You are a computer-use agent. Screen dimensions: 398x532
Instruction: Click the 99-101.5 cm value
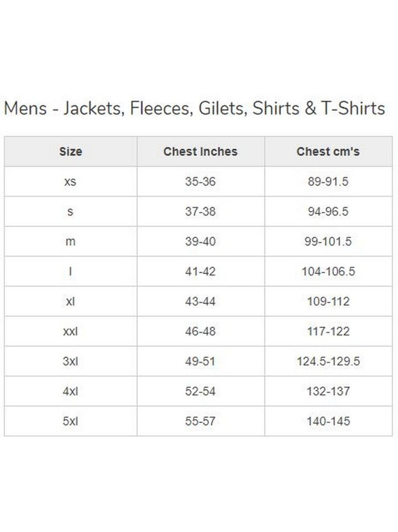tap(328, 241)
